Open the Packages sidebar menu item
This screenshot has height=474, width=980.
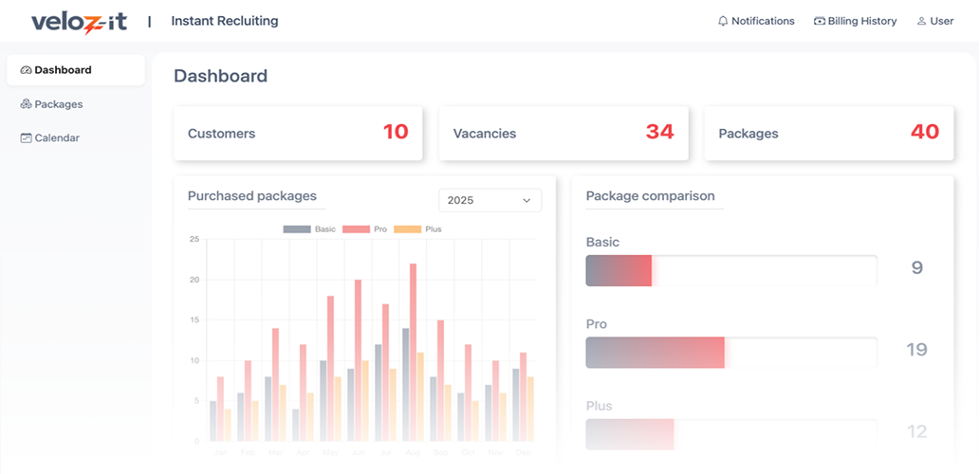59,104
